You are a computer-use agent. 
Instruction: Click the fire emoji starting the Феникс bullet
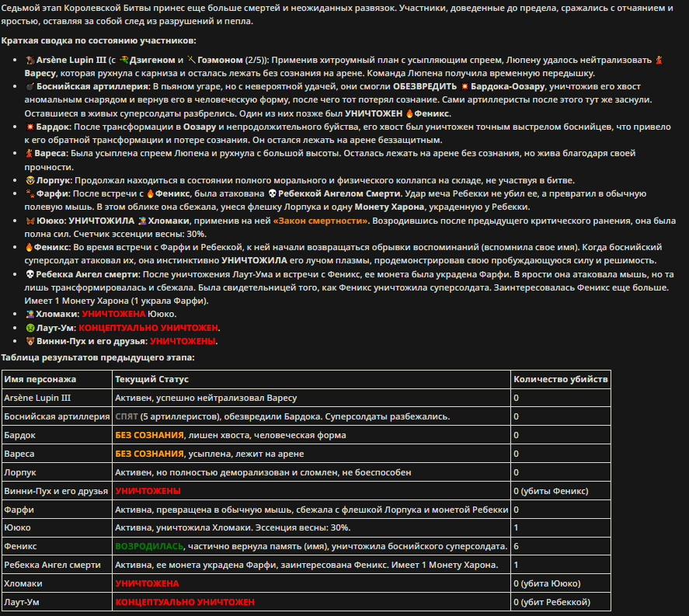pyautogui.click(x=30, y=247)
